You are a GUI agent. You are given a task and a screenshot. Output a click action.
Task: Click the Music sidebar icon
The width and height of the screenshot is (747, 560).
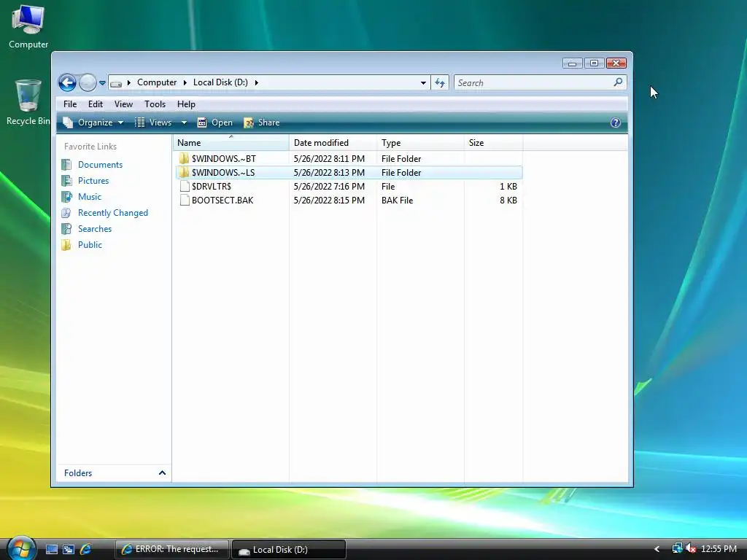point(66,197)
